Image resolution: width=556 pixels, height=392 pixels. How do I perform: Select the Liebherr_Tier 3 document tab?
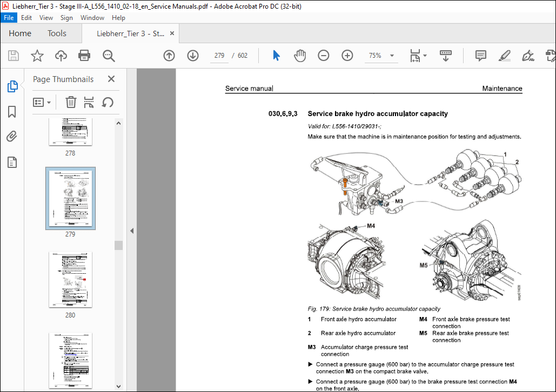[130, 33]
